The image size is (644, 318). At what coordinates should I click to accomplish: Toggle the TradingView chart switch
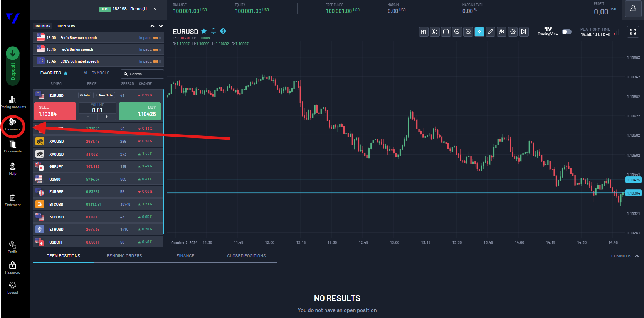[567, 32]
